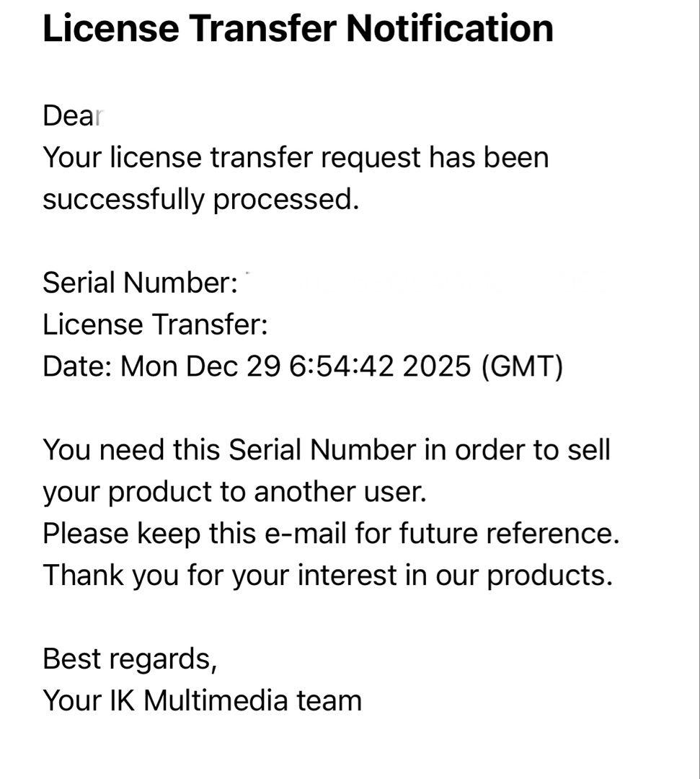Click the Date: field label

[x=76, y=366]
